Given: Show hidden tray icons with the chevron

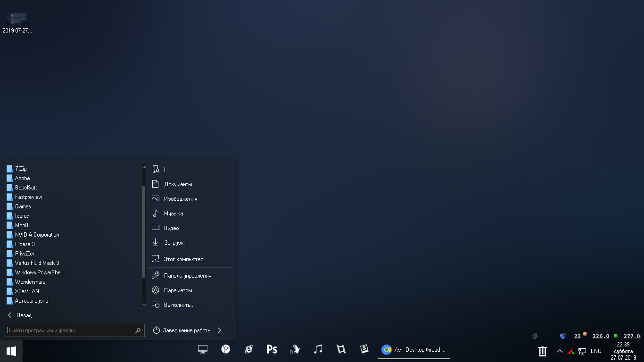Looking at the screenshot, I should [x=560, y=351].
